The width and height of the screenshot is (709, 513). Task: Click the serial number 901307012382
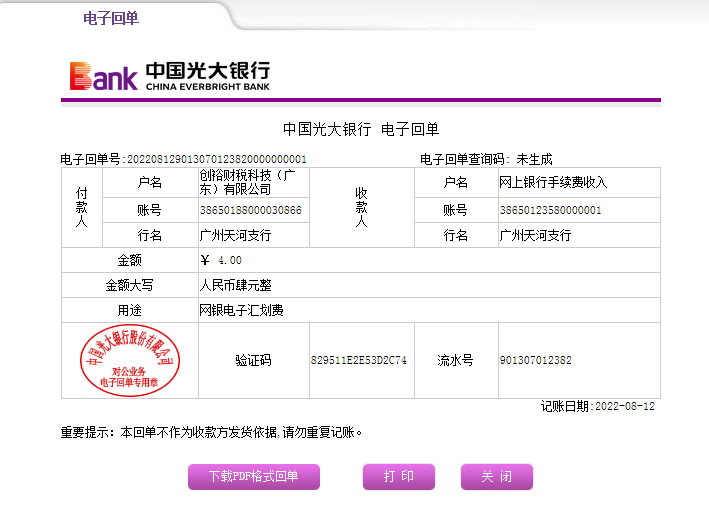[535, 360]
